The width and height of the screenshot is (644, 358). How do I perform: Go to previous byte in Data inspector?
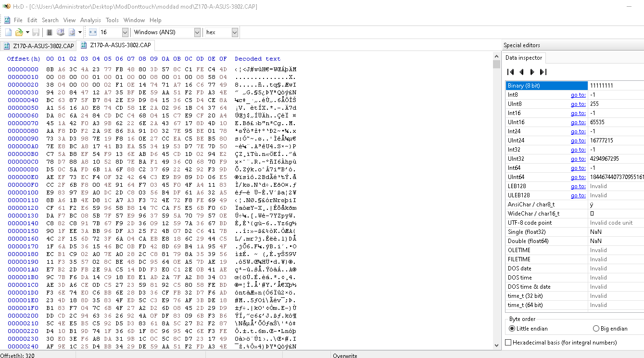(521, 72)
